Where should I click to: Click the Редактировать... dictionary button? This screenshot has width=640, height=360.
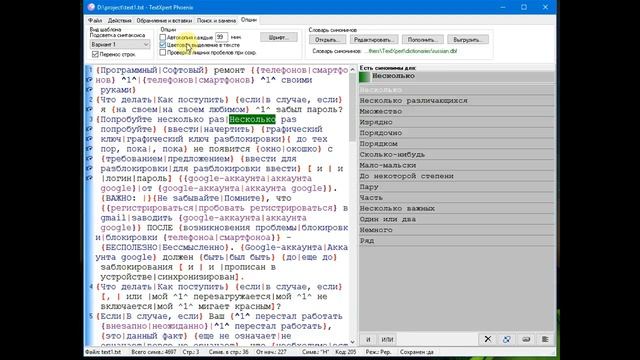pyautogui.click(x=374, y=40)
